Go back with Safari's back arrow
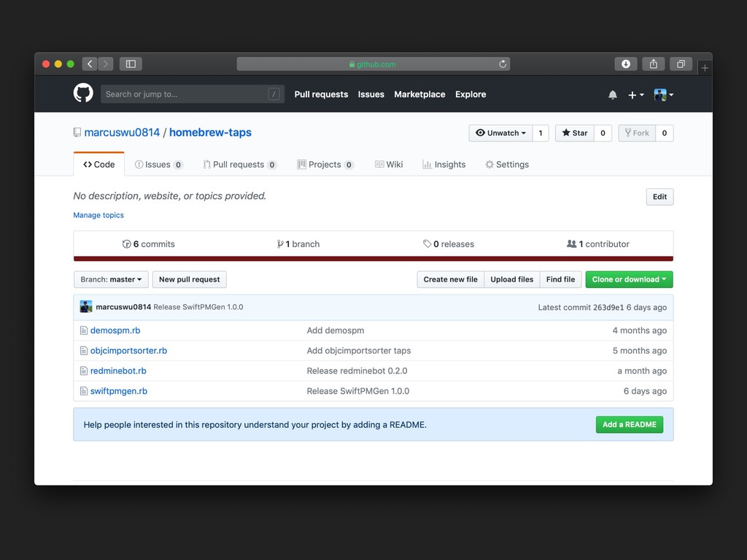The image size is (747, 560). coord(90,64)
